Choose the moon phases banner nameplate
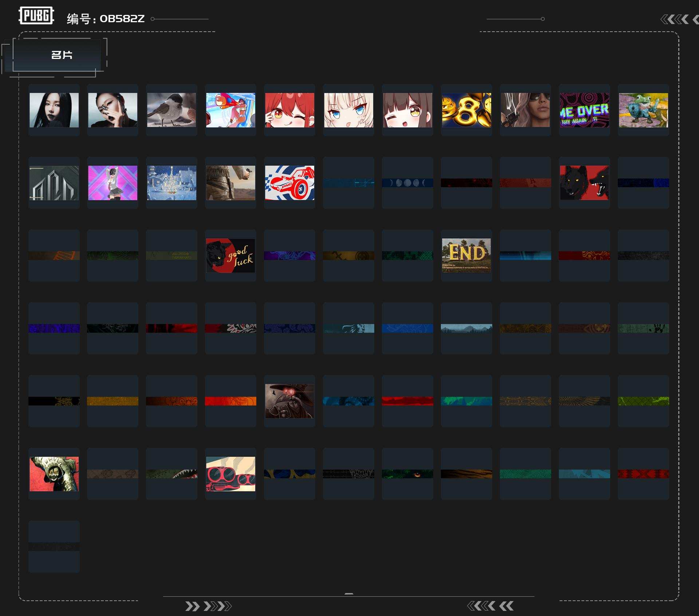The height and width of the screenshot is (616, 699). click(x=407, y=183)
